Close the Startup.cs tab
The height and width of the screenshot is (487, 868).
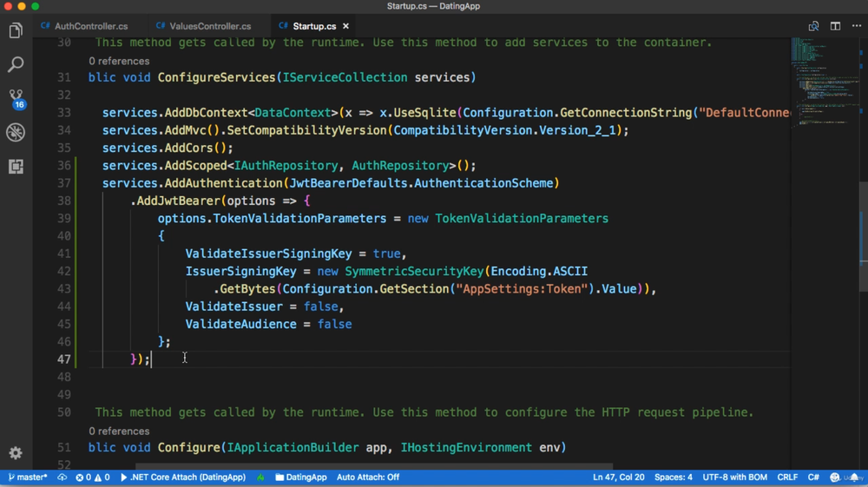345,26
